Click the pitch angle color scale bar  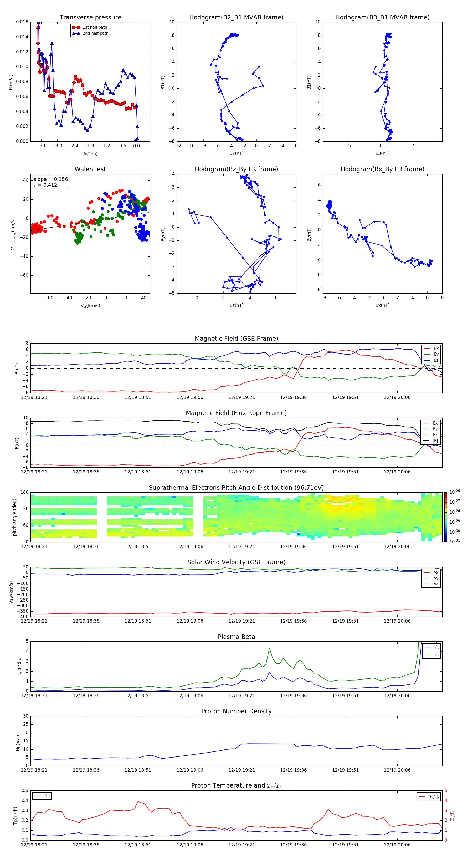pos(446,517)
